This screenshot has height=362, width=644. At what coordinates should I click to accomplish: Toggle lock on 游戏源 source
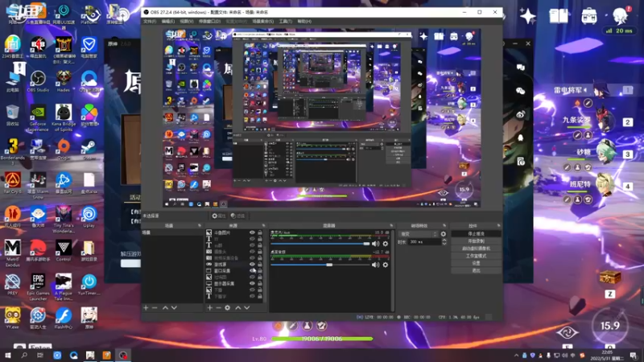coord(259,265)
